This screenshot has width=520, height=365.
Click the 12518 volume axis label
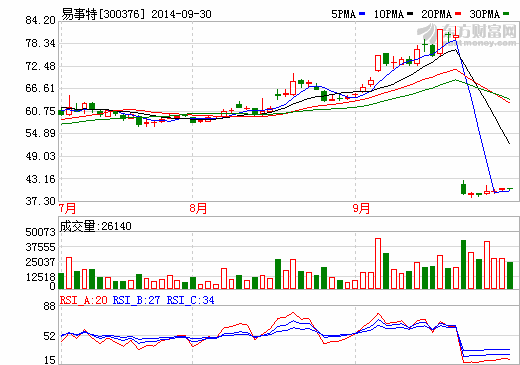[x=40, y=277]
